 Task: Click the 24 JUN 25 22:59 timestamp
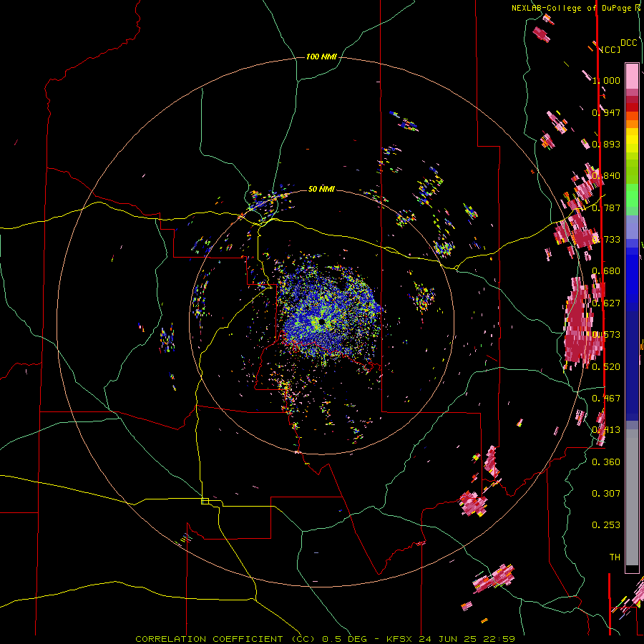click(467, 639)
